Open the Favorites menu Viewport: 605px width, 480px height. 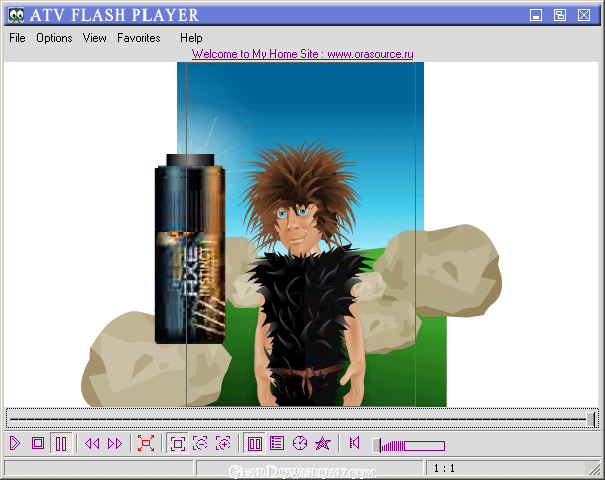pos(138,38)
